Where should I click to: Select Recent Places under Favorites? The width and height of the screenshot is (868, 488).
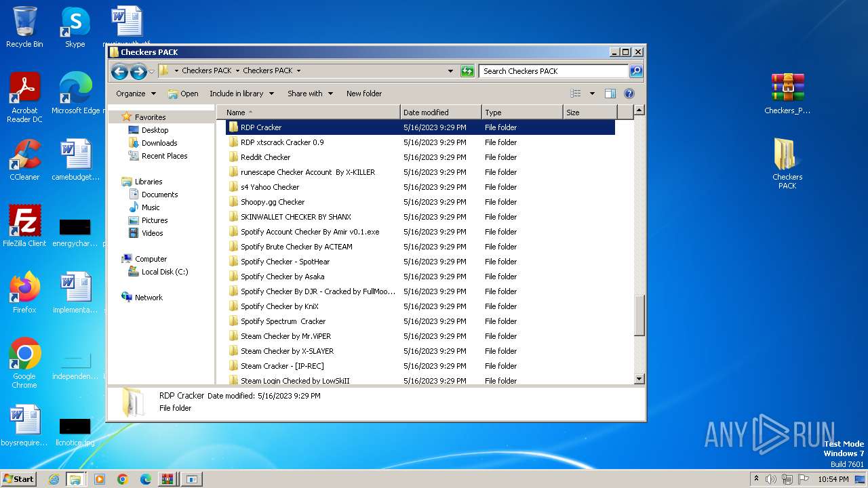point(164,156)
